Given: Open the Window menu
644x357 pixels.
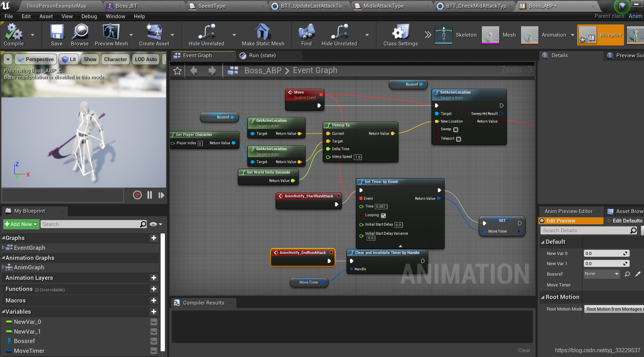Looking at the screenshot, I should click(115, 16).
